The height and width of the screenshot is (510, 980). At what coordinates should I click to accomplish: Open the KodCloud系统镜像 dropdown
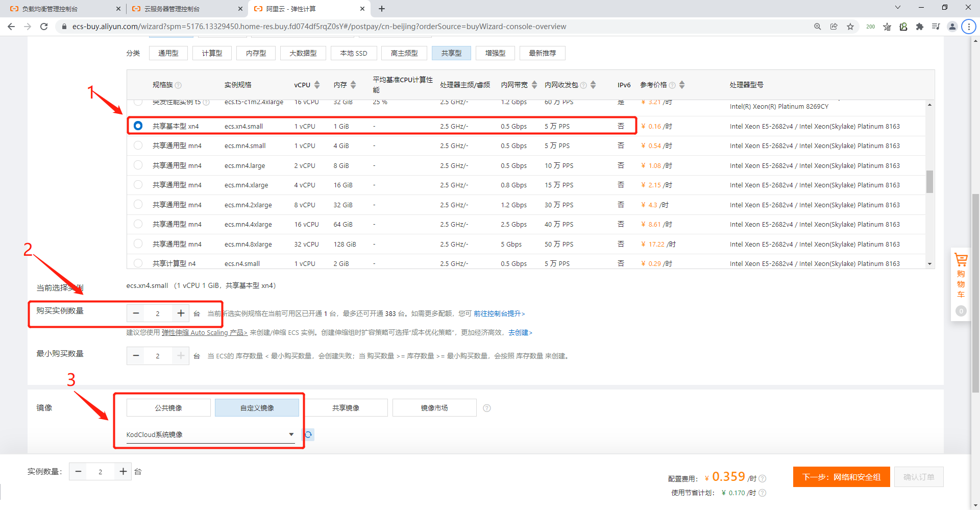(x=211, y=434)
